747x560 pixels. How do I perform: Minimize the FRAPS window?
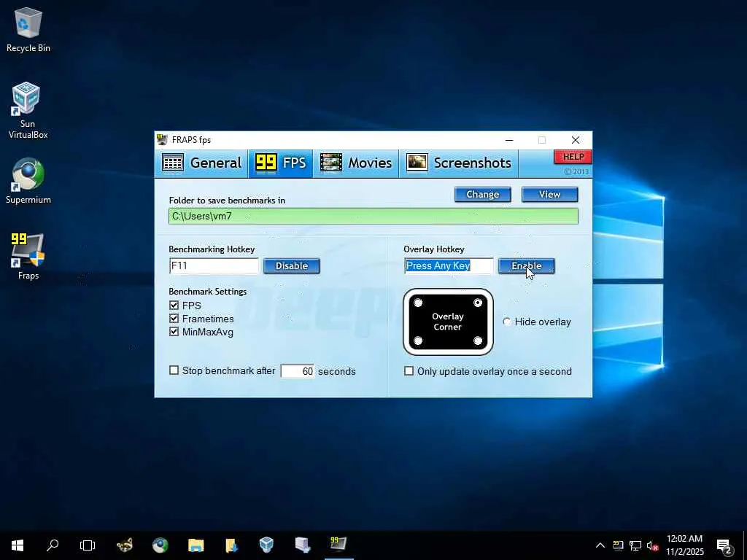[x=509, y=140]
